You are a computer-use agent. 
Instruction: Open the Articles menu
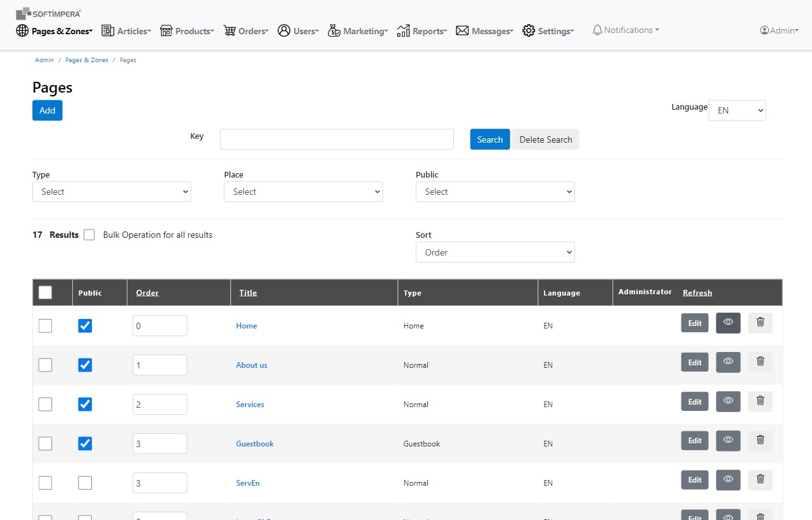coord(126,30)
